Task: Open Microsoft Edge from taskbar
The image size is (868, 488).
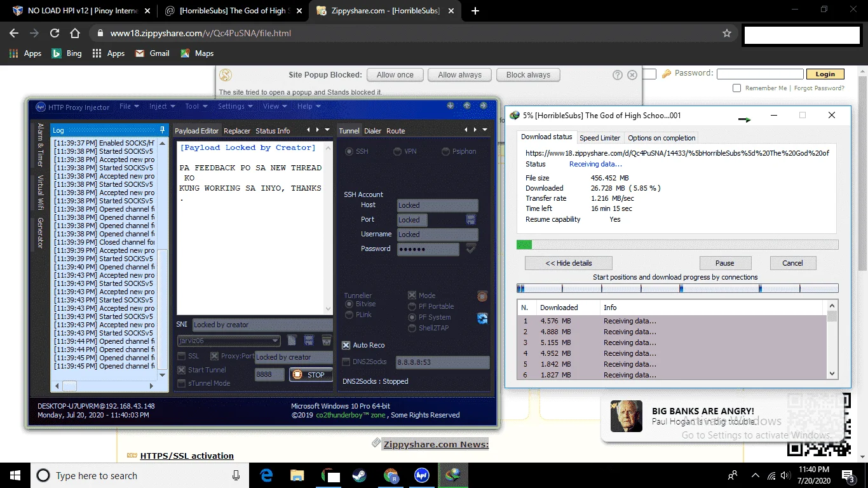Action: 266,475
